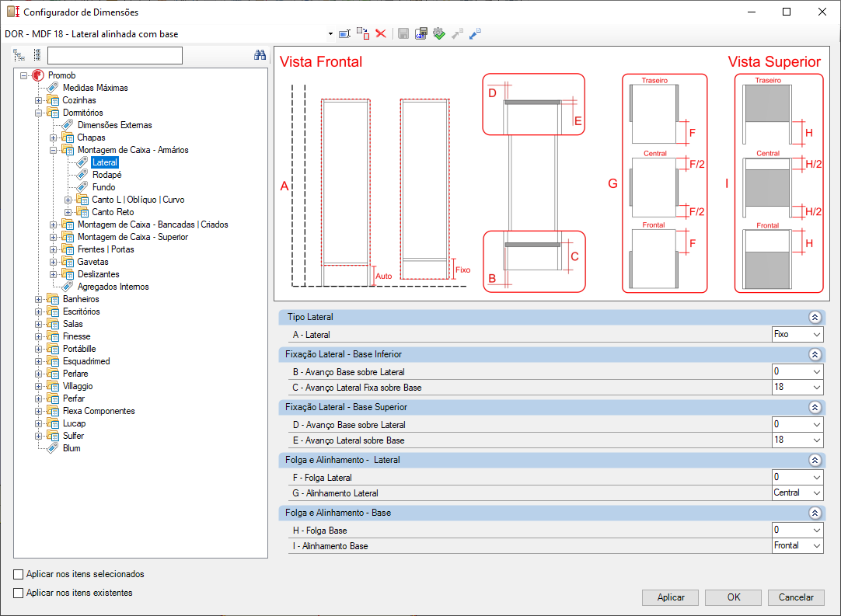Open 'C - Avanço Lateral Fixa sobre Base' dropdown
Viewport: 841px width, 616px height.
pyautogui.click(x=797, y=387)
